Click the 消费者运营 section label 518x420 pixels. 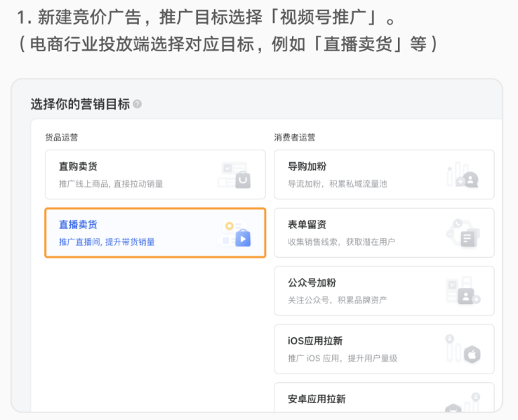294,138
